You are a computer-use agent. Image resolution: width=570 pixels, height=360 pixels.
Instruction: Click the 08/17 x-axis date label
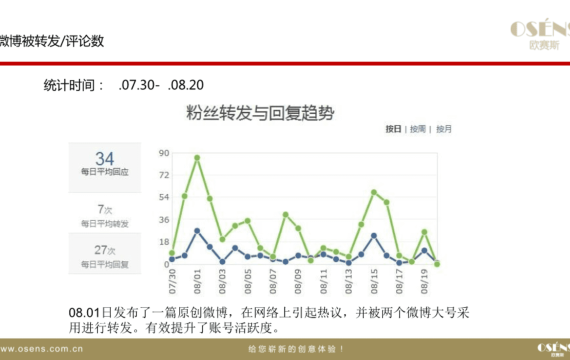click(399, 281)
